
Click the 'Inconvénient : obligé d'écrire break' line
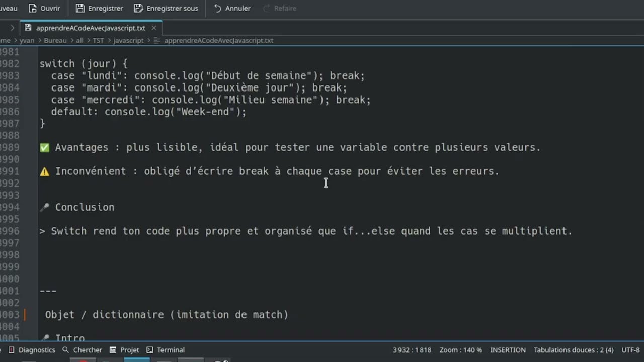pyautogui.click(x=277, y=171)
